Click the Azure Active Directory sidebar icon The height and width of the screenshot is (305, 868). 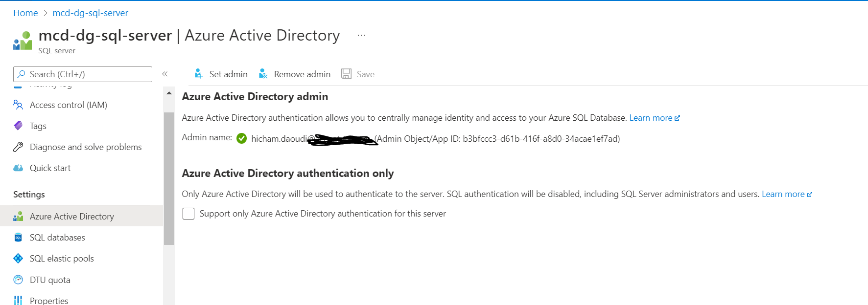(18, 216)
